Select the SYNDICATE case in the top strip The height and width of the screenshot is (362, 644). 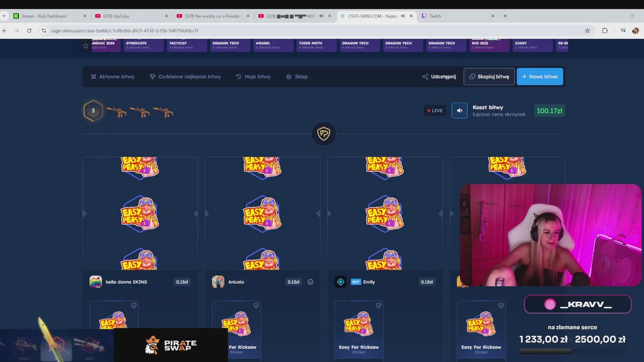click(x=143, y=45)
